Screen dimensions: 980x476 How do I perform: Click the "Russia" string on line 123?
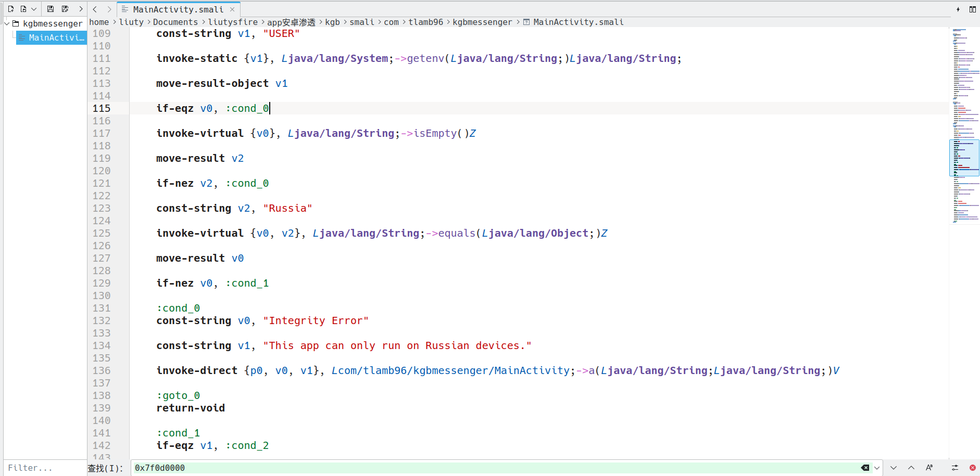pos(287,208)
